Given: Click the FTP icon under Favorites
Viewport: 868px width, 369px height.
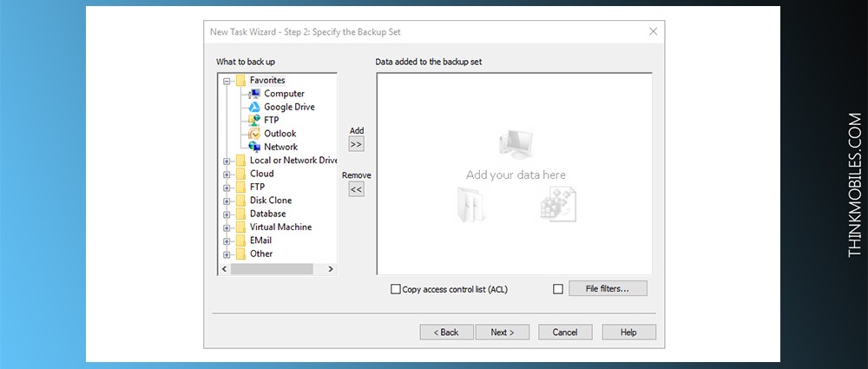Looking at the screenshot, I should pyautogui.click(x=254, y=120).
